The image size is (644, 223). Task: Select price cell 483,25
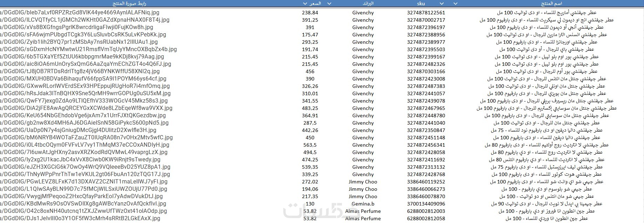point(310,108)
